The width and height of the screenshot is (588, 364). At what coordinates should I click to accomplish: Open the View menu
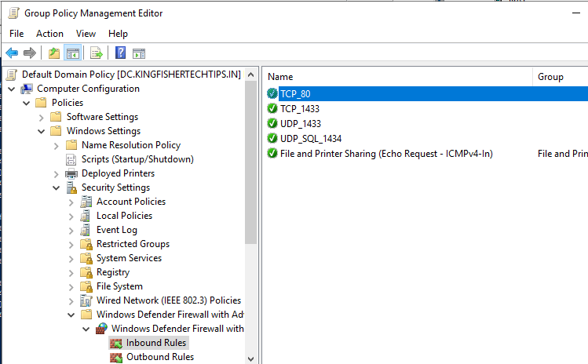86,34
